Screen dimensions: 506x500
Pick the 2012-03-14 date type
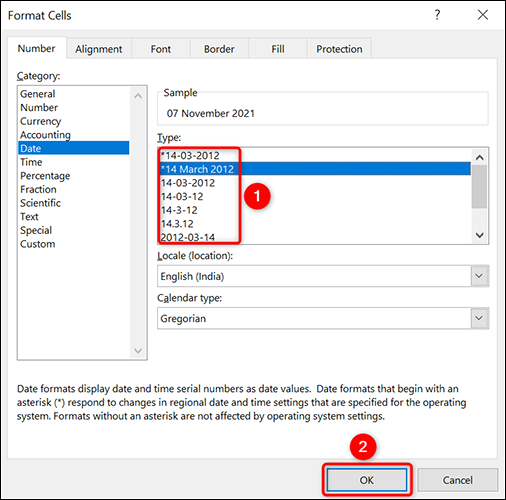[188, 237]
